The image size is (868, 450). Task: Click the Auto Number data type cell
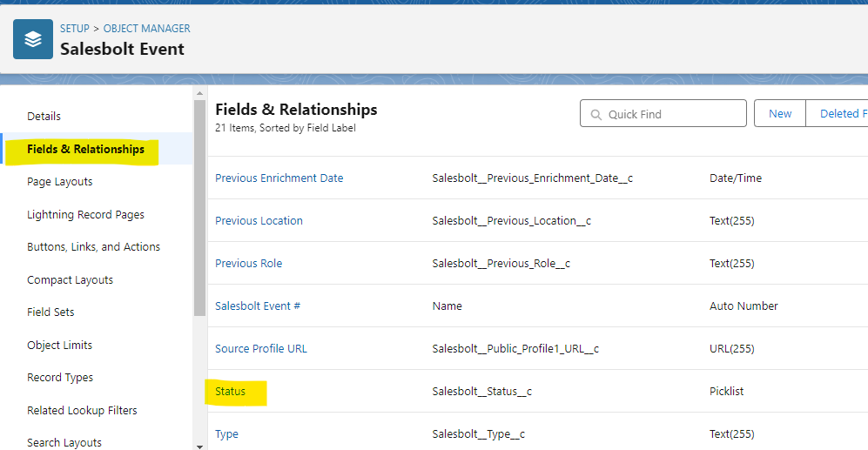coord(744,306)
